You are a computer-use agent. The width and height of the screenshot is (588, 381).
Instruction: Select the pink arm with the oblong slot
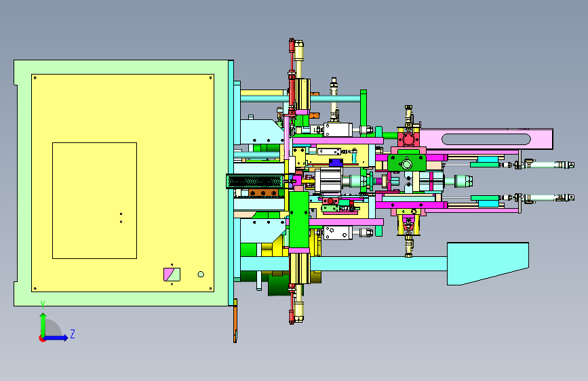click(x=486, y=139)
